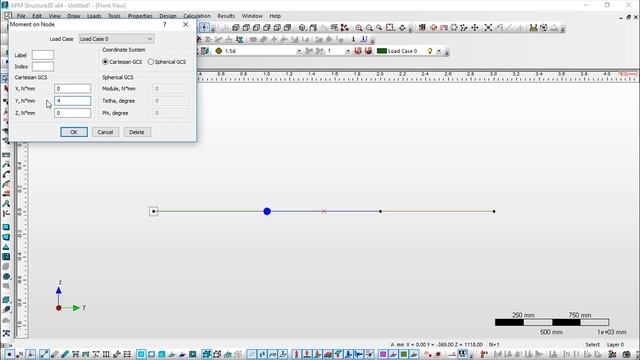Close the Moment on Node dialog
Viewport: 640px width, 360px height.
186,24
